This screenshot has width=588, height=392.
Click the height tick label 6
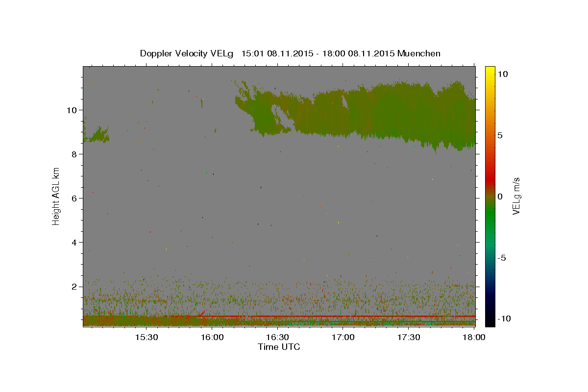click(75, 198)
